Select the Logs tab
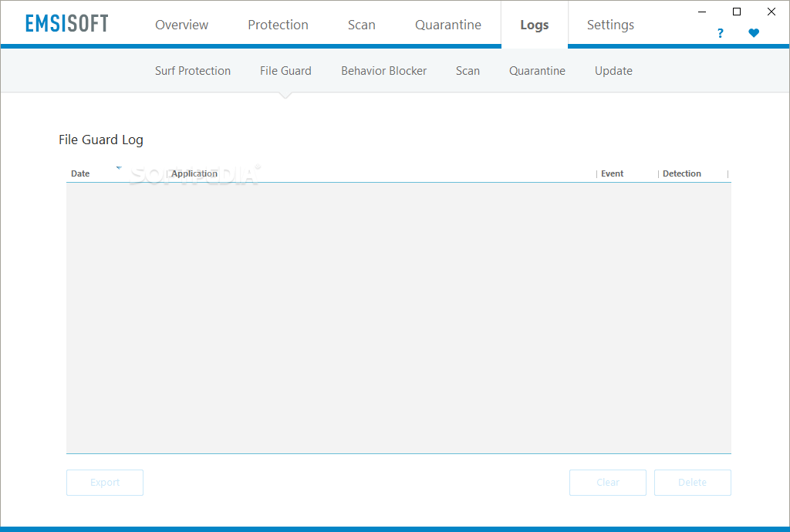This screenshot has height=532, width=790. pyautogui.click(x=535, y=25)
